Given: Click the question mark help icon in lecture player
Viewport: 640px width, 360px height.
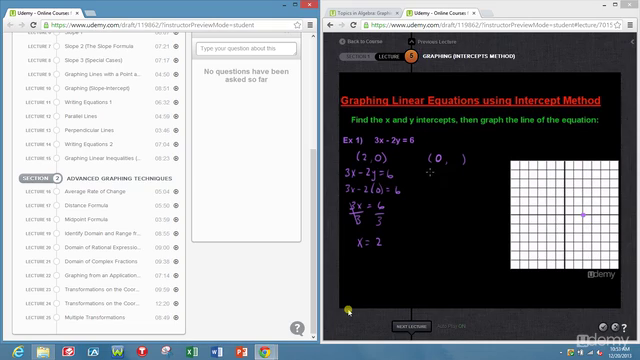Looking at the screenshot, I should click(x=624, y=327).
